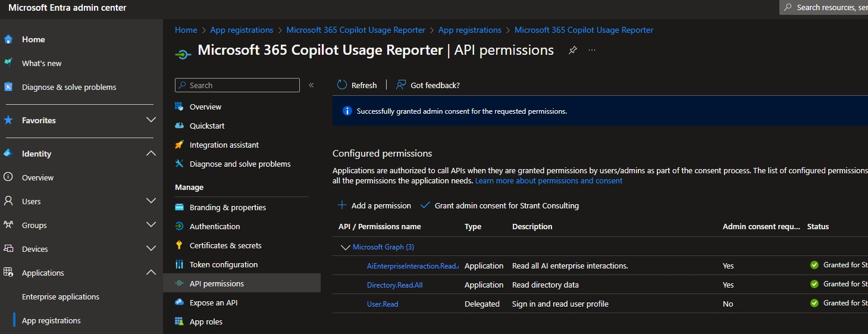Select Enterprise applications in the sidebar
The width and height of the screenshot is (868, 334).
point(61,296)
